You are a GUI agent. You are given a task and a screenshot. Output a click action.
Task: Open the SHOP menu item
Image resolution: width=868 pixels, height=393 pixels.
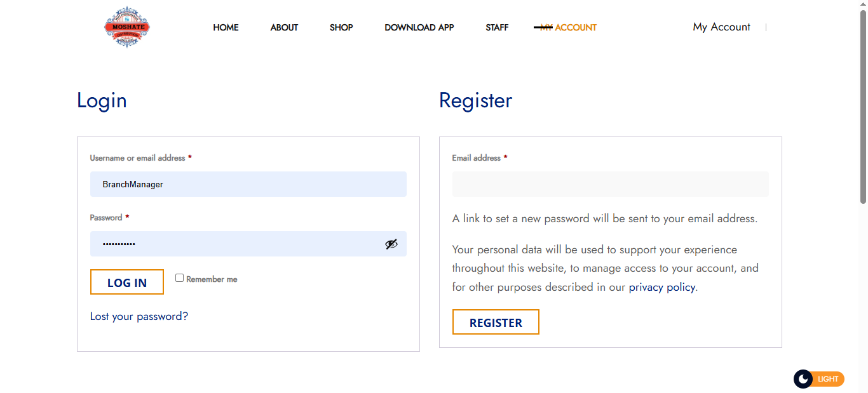341,27
